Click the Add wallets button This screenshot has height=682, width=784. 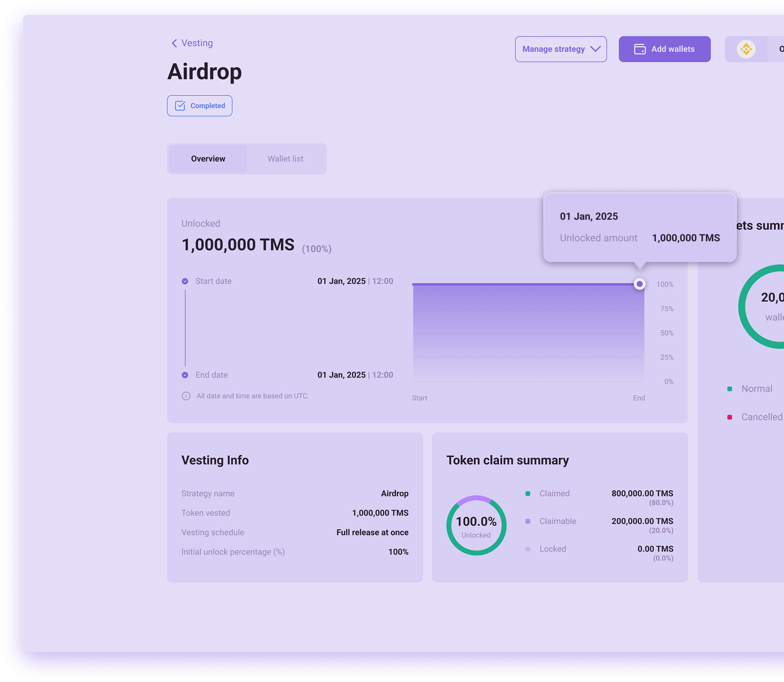point(665,49)
